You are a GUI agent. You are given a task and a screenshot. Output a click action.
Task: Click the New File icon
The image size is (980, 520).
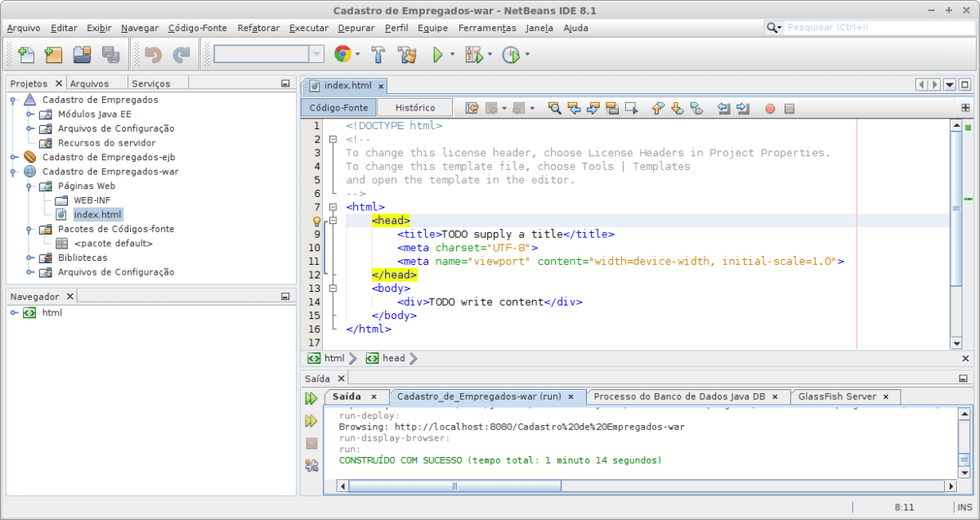[x=26, y=55]
